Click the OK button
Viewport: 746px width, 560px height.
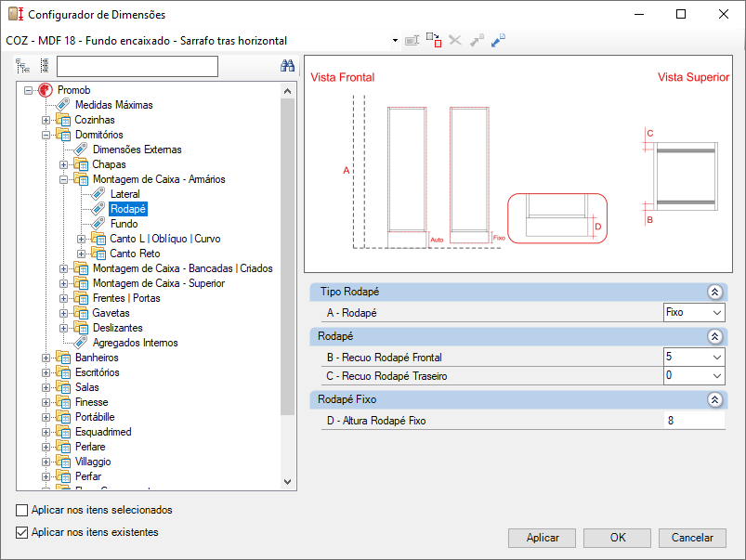tap(617, 538)
